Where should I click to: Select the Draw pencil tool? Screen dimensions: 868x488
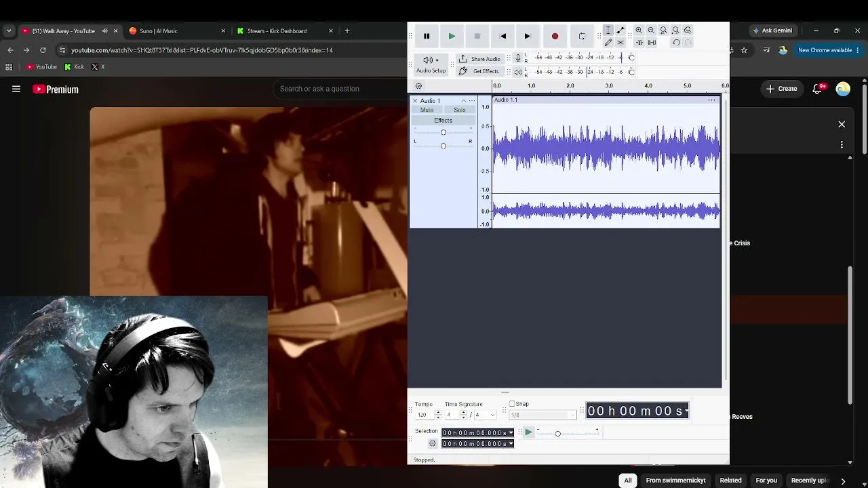pyautogui.click(x=608, y=42)
